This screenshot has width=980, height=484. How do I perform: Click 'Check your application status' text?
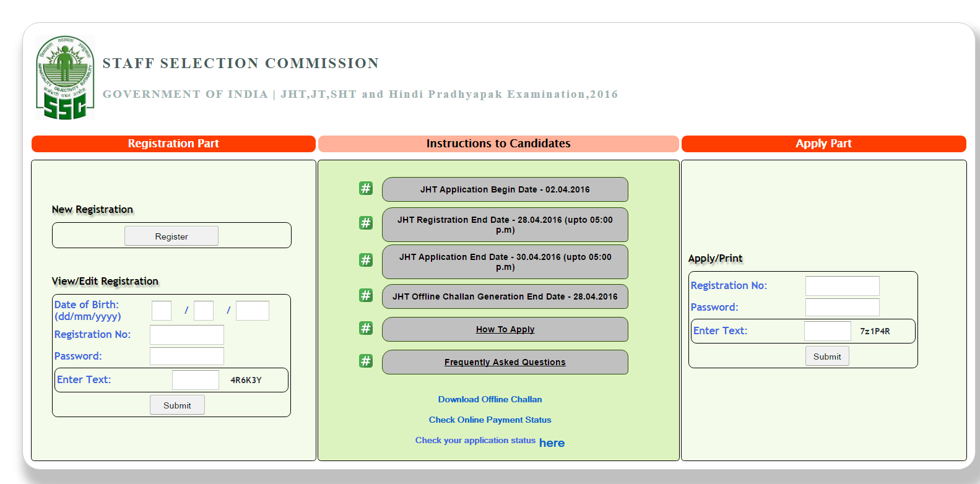[x=475, y=440]
